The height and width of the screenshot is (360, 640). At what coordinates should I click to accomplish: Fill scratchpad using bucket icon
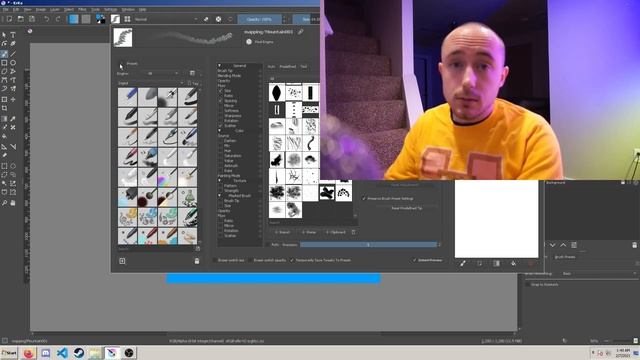[513, 264]
